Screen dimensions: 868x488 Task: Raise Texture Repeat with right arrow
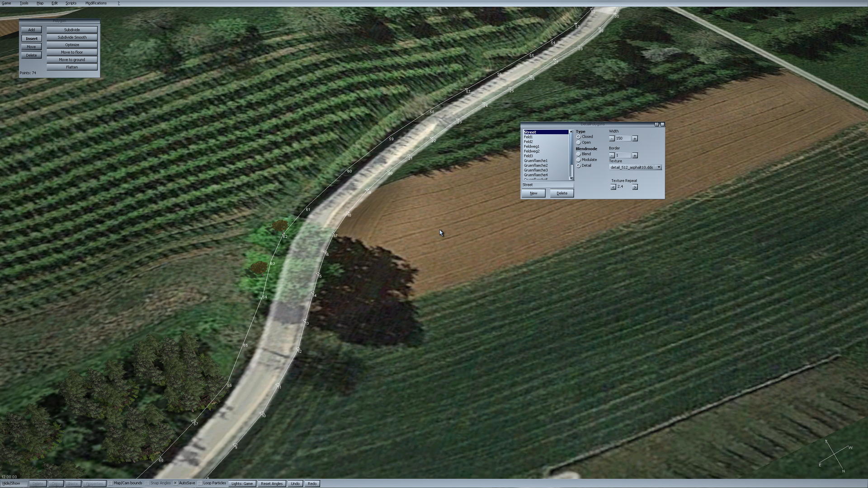pyautogui.click(x=635, y=187)
